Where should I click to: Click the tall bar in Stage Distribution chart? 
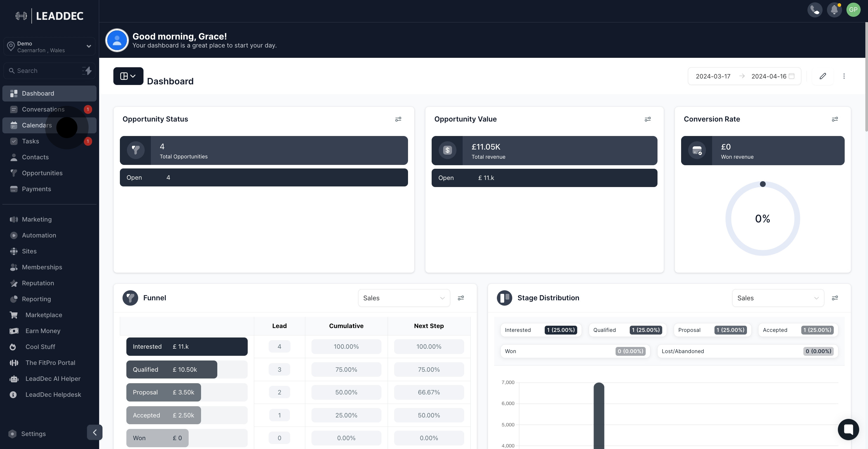pyautogui.click(x=599, y=415)
